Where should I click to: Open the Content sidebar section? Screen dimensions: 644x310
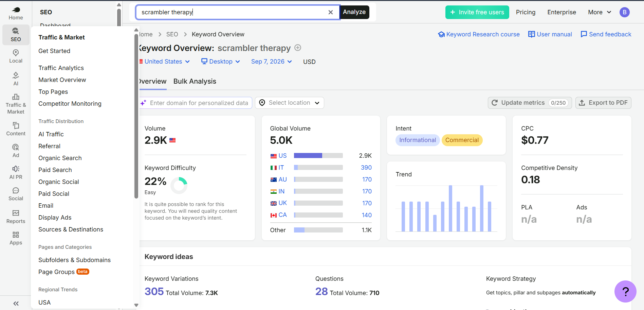click(x=16, y=129)
